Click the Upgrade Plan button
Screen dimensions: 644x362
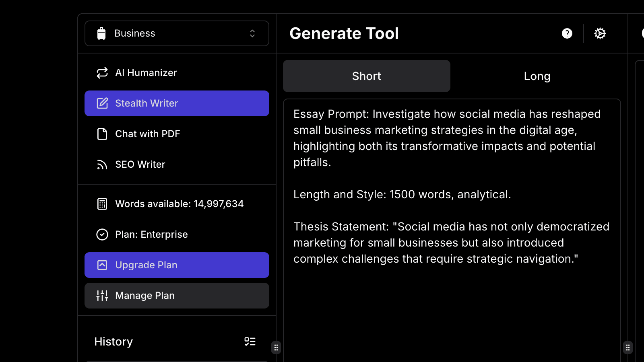pyautogui.click(x=177, y=265)
